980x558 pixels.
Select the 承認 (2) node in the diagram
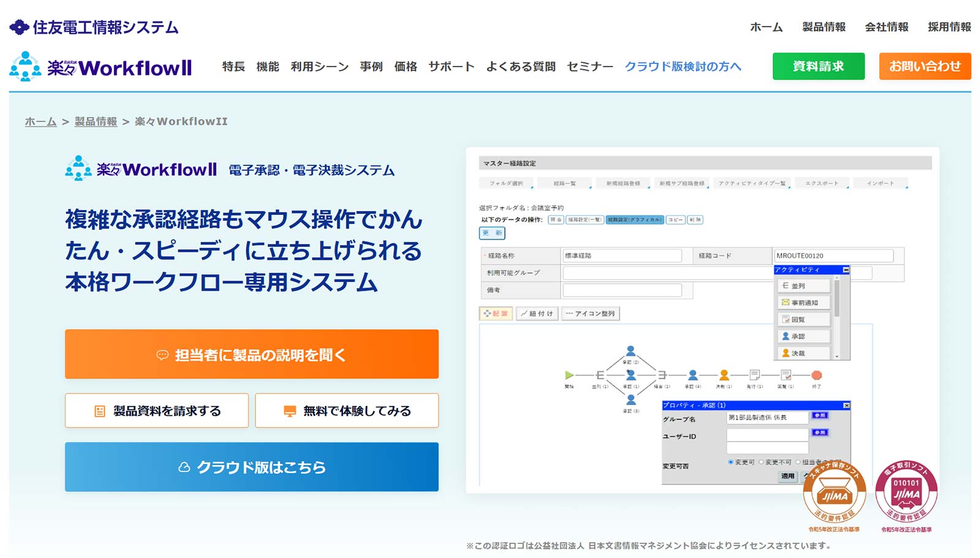click(x=631, y=351)
